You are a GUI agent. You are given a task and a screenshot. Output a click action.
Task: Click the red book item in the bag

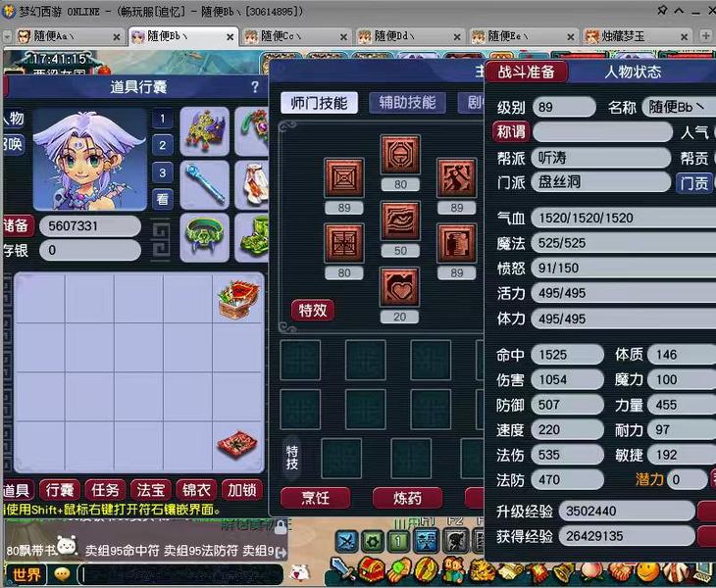click(x=237, y=444)
